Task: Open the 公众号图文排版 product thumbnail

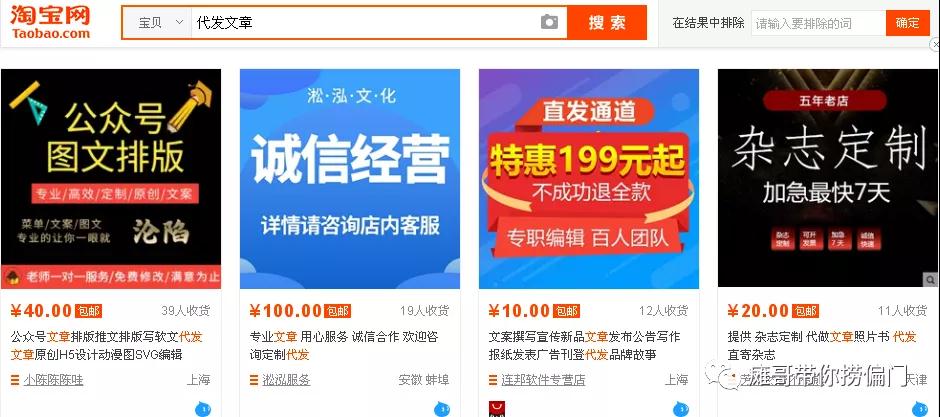Action: [x=111, y=179]
